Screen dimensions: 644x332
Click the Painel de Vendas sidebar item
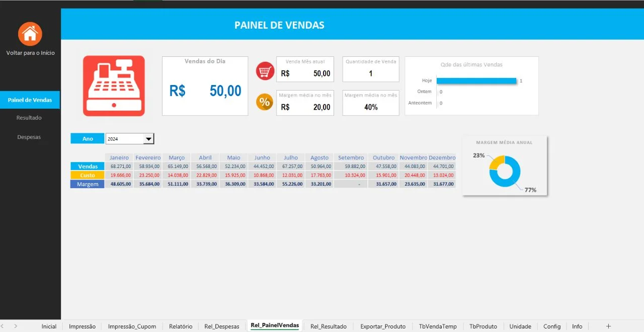(30, 100)
